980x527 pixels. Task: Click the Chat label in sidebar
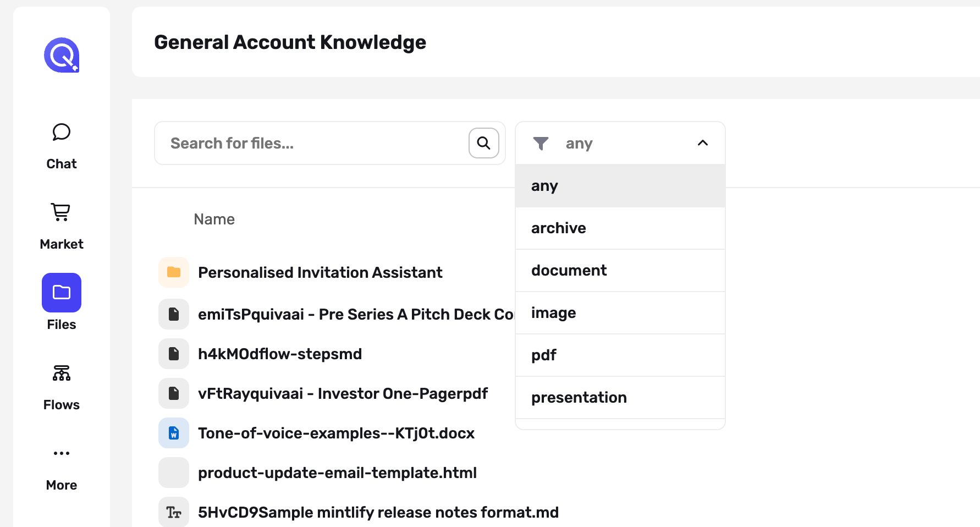click(x=62, y=164)
